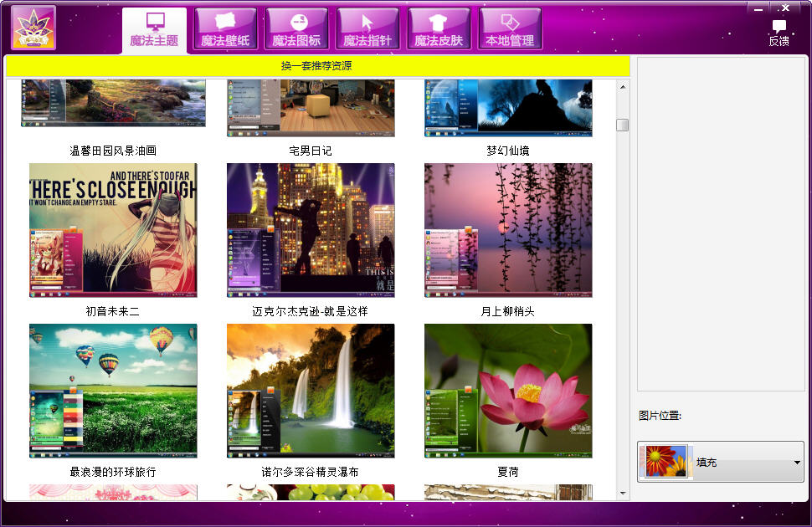Click the 月上柳梢头 caption text
The height and width of the screenshot is (527, 812).
(507, 311)
